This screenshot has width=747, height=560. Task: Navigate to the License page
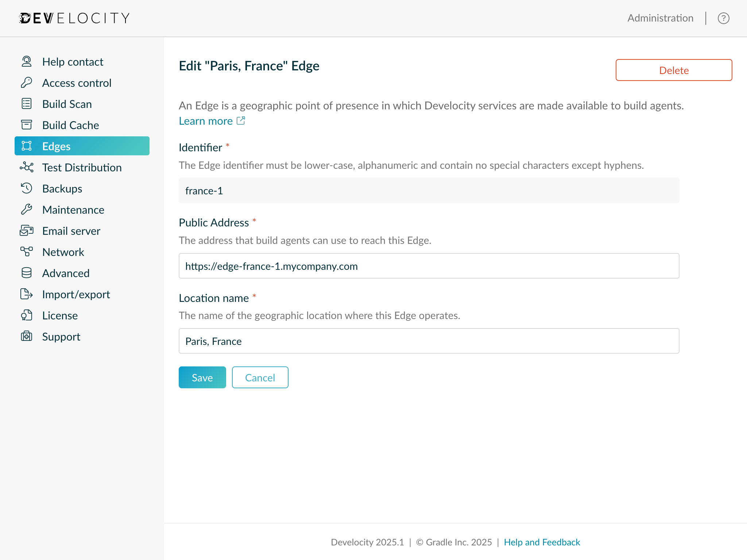60,315
